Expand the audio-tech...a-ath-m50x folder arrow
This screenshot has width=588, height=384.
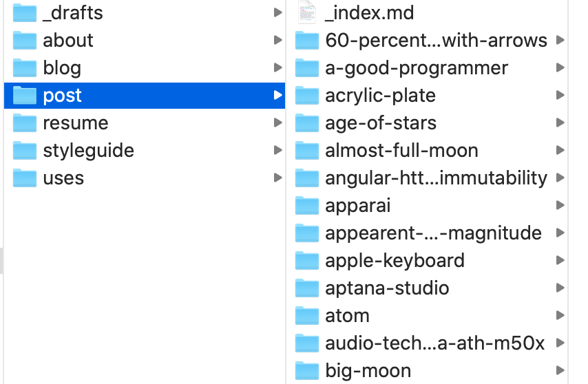tap(560, 343)
